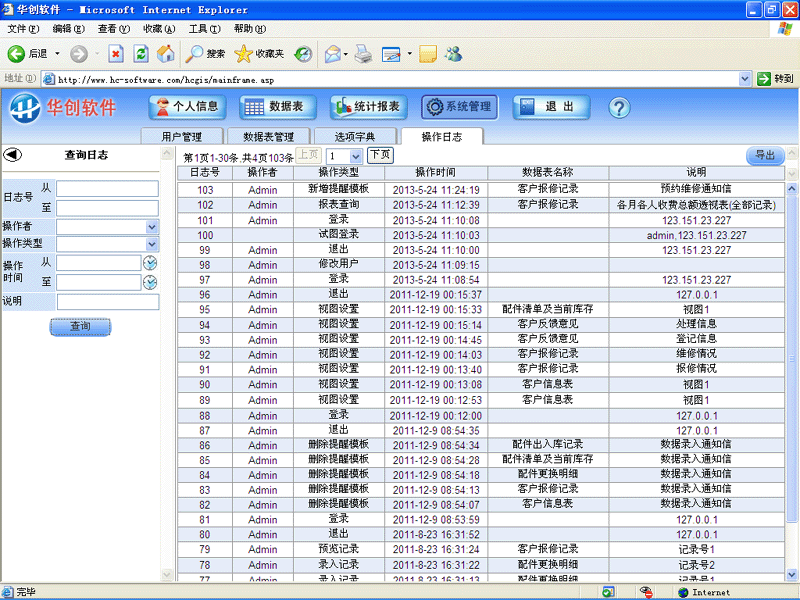Click the Internet zone status indicator
The image size is (800, 600).
point(704,592)
